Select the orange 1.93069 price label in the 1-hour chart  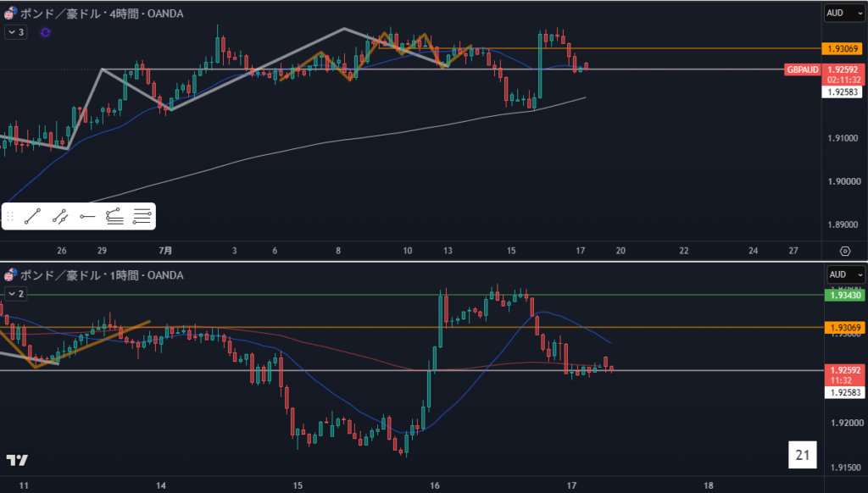pyautogui.click(x=844, y=328)
